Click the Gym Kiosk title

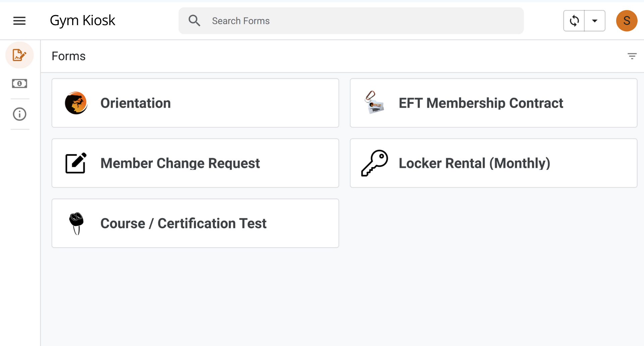coord(83,21)
